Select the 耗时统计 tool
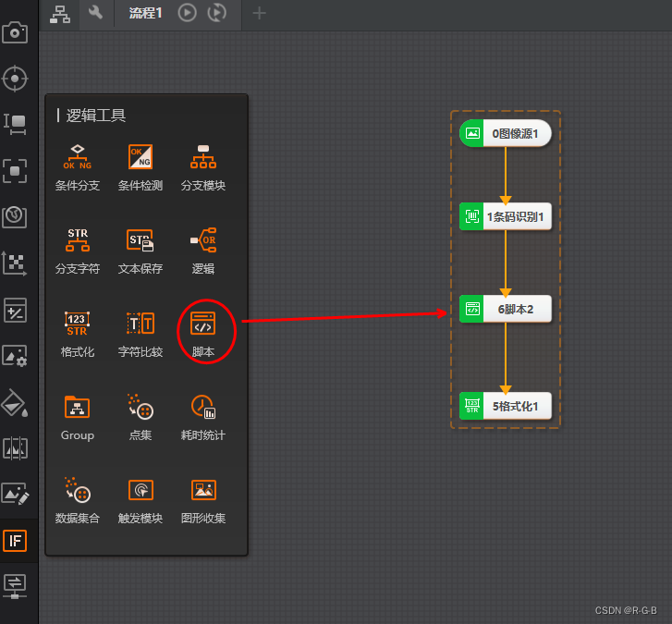The height and width of the screenshot is (624, 672). point(203,417)
